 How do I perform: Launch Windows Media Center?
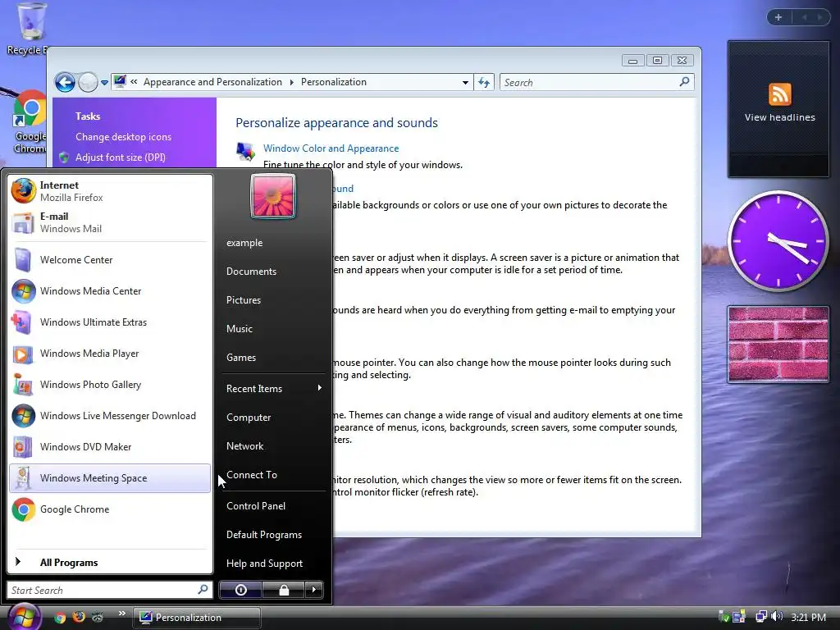pos(110,291)
